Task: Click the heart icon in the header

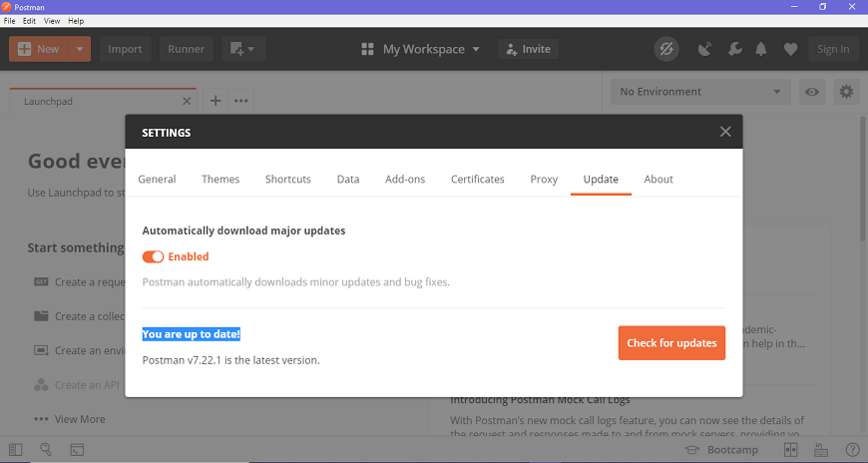Action: click(790, 49)
